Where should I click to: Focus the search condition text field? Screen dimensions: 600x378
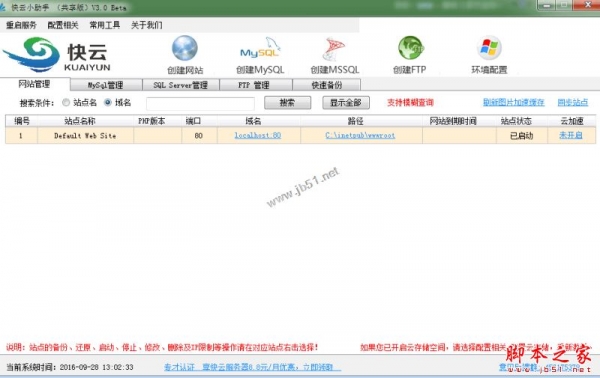pos(200,103)
